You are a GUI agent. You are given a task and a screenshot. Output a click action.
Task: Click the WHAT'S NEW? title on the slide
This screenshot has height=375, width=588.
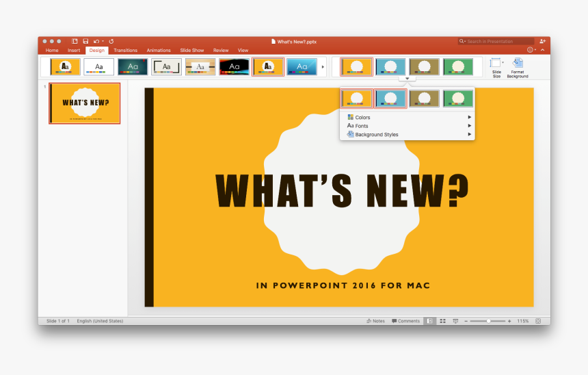point(342,191)
